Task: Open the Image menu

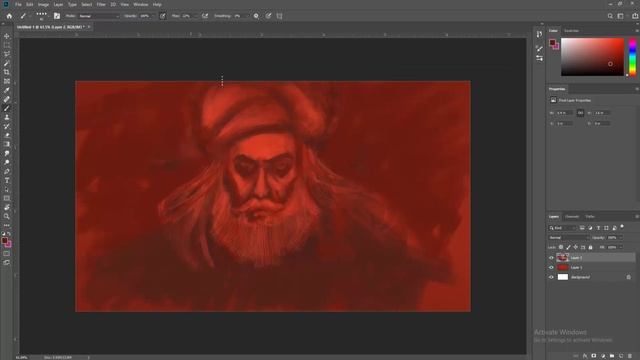Action: pos(43,4)
